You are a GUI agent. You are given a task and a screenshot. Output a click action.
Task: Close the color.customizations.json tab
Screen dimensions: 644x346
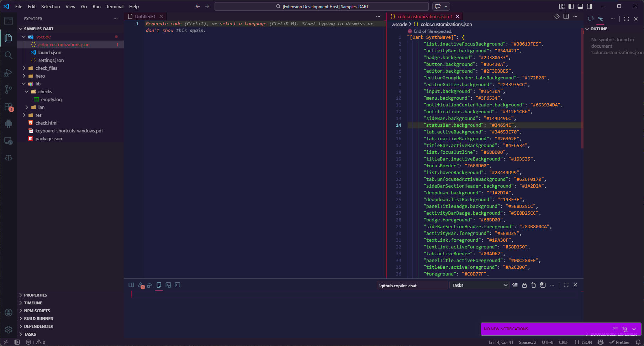(x=458, y=16)
